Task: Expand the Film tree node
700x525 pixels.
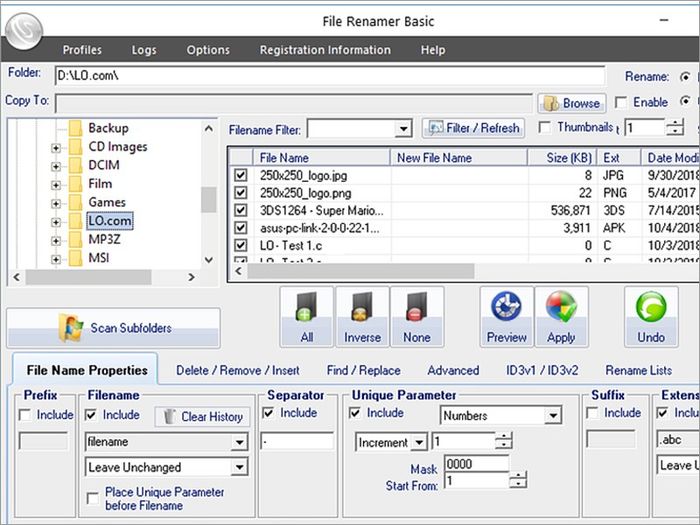Action: 56,185
